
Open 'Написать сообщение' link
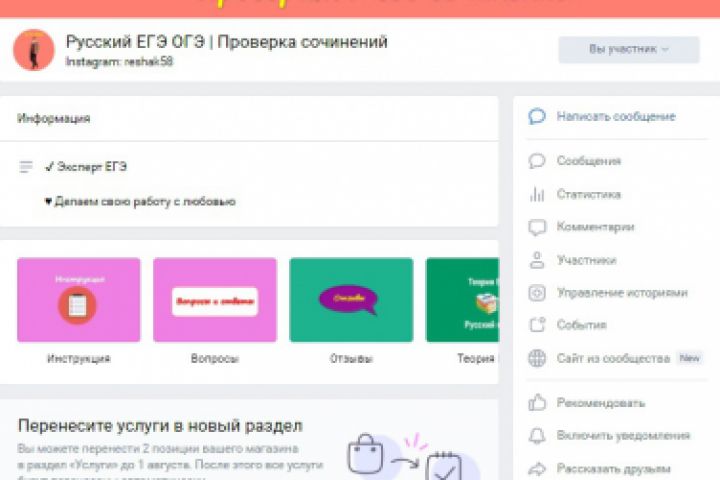point(616,117)
